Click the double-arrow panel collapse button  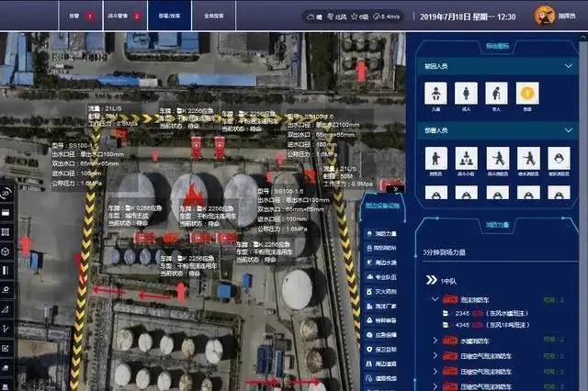click(396, 189)
